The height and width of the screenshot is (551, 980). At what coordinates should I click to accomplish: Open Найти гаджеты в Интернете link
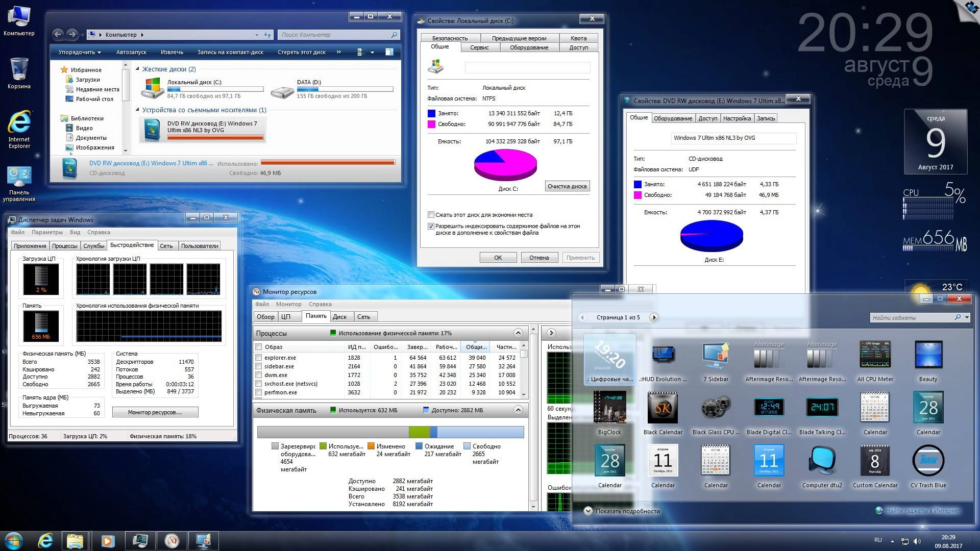(x=922, y=510)
